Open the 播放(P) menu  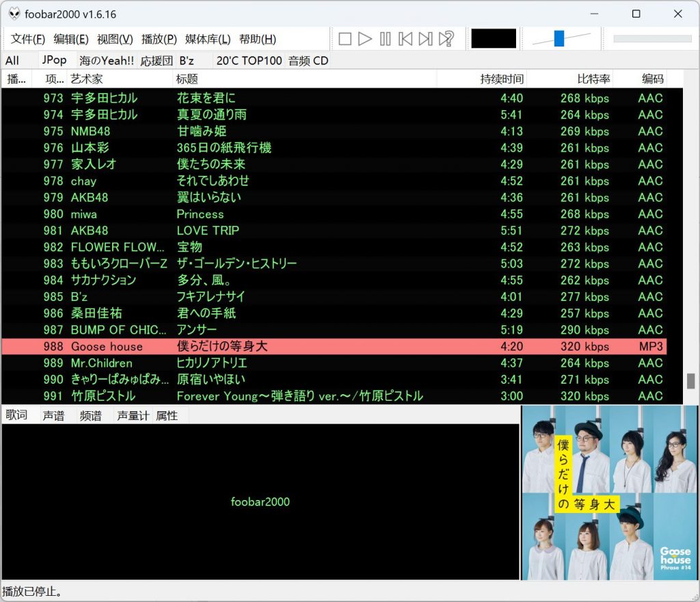tap(159, 39)
